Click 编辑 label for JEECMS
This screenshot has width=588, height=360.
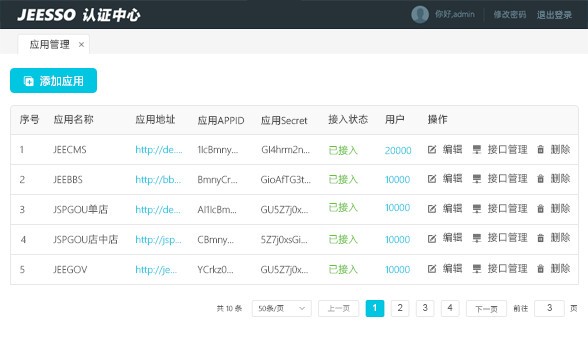[452, 149]
